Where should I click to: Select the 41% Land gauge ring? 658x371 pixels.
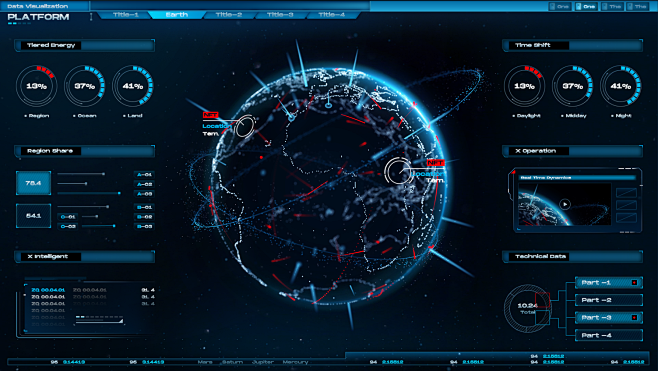pyautogui.click(x=133, y=86)
